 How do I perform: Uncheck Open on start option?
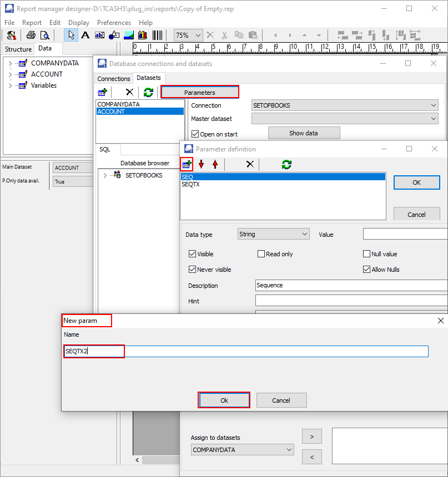pyautogui.click(x=195, y=134)
